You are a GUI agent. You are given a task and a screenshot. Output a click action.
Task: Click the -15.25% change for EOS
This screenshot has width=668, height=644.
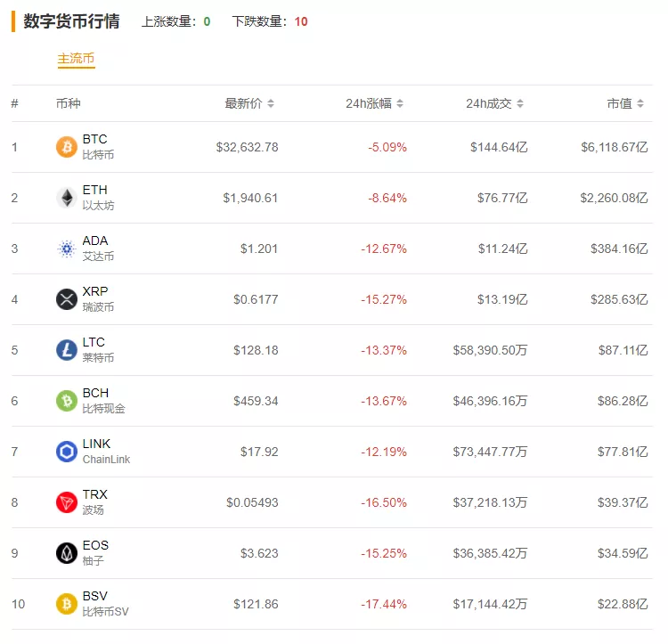pyautogui.click(x=384, y=553)
